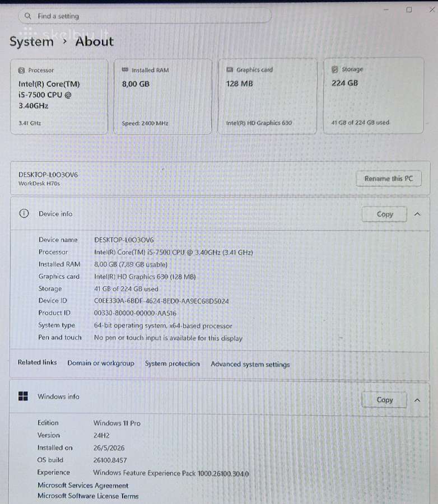The height and width of the screenshot is (504, 438).
Task: Click the OS build 26100.8457 value
Action: 110,460
